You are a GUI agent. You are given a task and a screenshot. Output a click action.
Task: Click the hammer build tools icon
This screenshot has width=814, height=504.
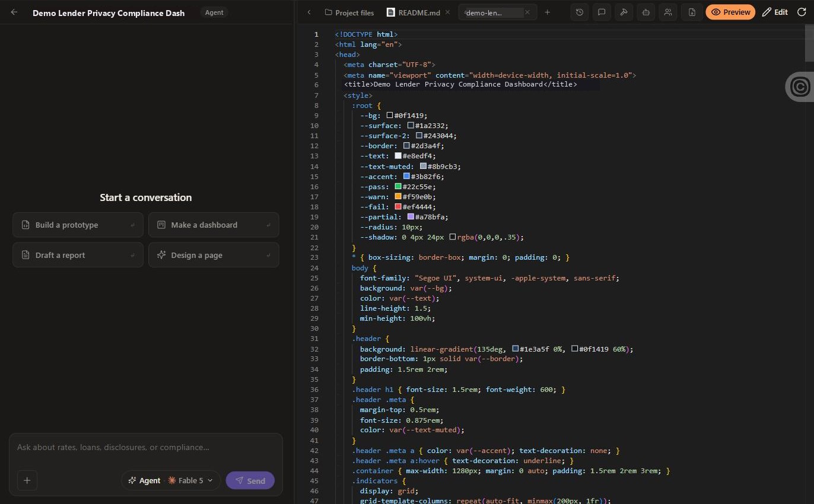coord(624,12)
